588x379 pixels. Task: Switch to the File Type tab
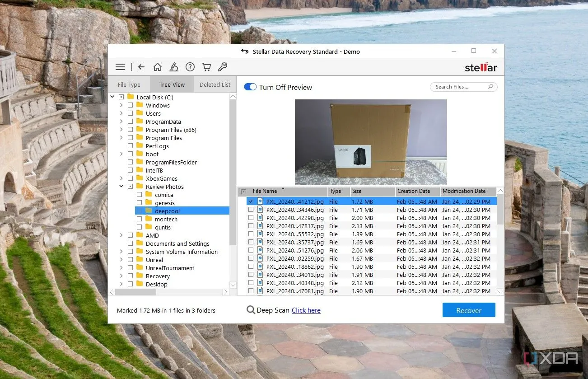click(129, 84)
